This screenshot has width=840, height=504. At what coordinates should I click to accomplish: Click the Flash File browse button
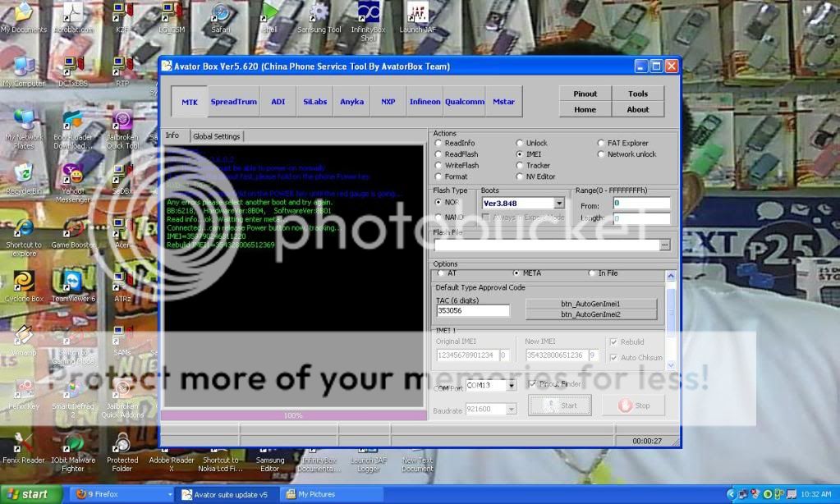tap(664, 245)
